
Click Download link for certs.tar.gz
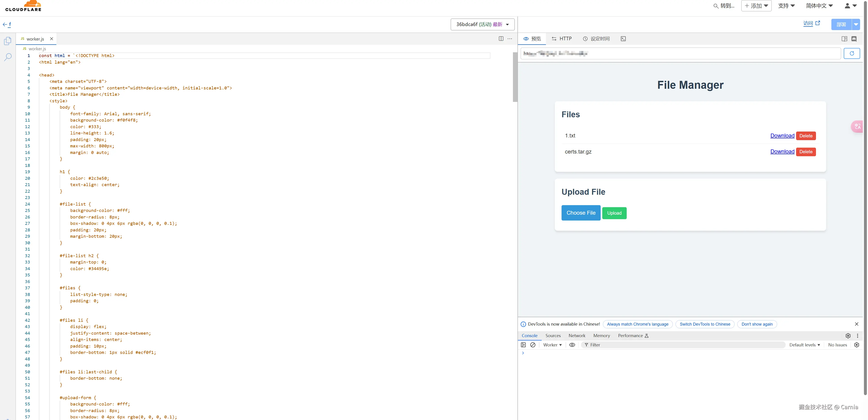point(782,151)
